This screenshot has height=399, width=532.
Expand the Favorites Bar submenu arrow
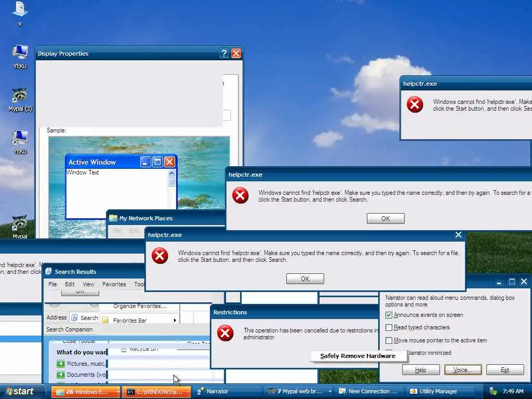(175, 320)
